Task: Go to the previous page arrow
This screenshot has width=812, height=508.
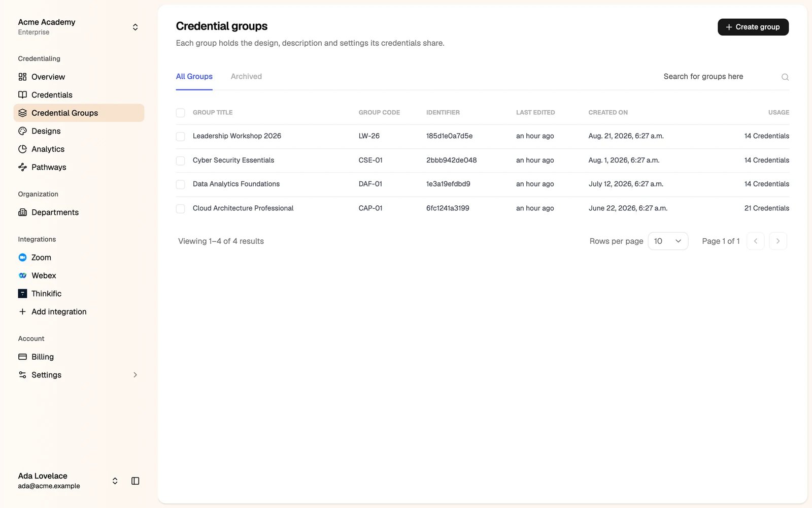Action: pos(756,241)
